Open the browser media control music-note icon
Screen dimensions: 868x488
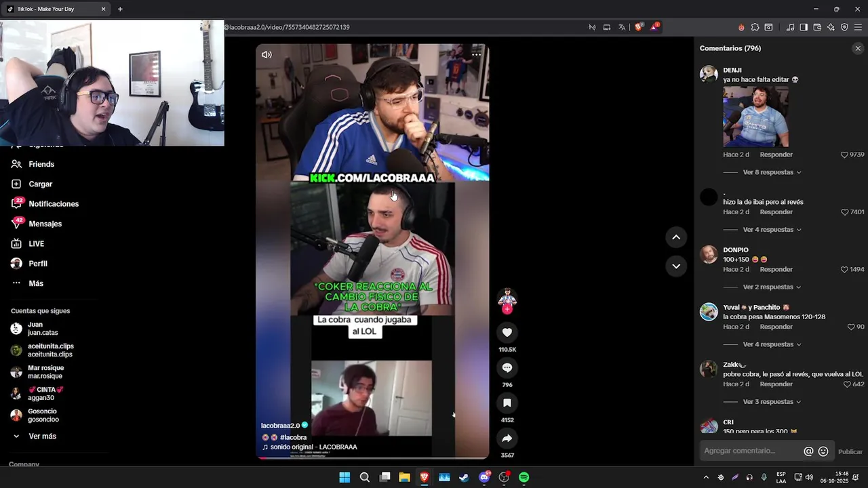click(x=790, y=27)
